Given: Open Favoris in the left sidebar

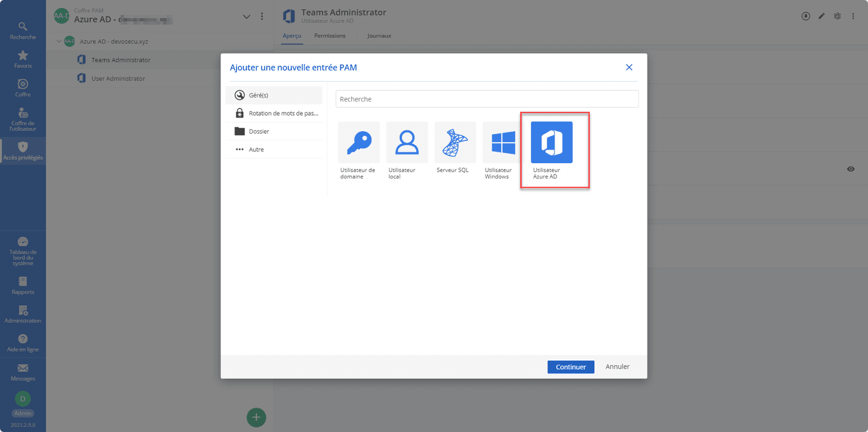Looking at the screenshot, I should coord(23,59).
